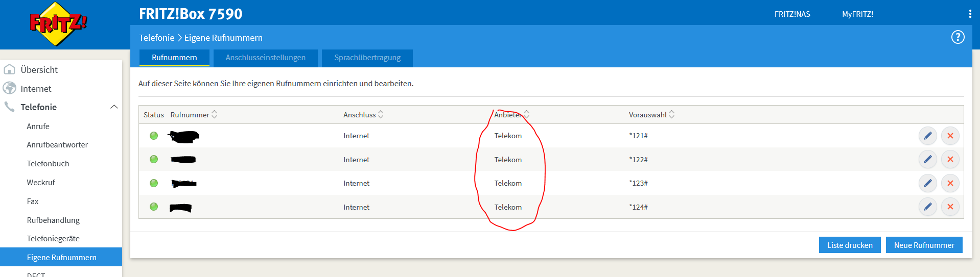The height and width of the screenshot is (277, 980).
Task: Open FRITZ!NAS link in header
Action: (x=792, y=14)
